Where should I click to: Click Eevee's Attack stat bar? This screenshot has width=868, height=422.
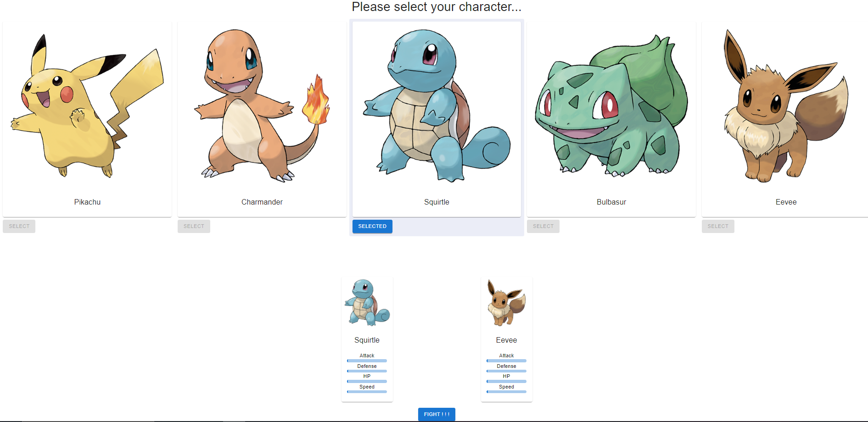(x=506, y=361)
